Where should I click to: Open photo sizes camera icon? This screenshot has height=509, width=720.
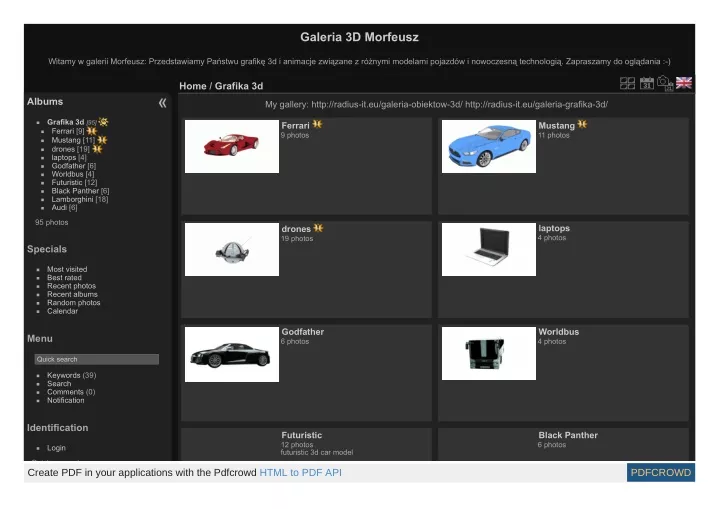(665, 83)
